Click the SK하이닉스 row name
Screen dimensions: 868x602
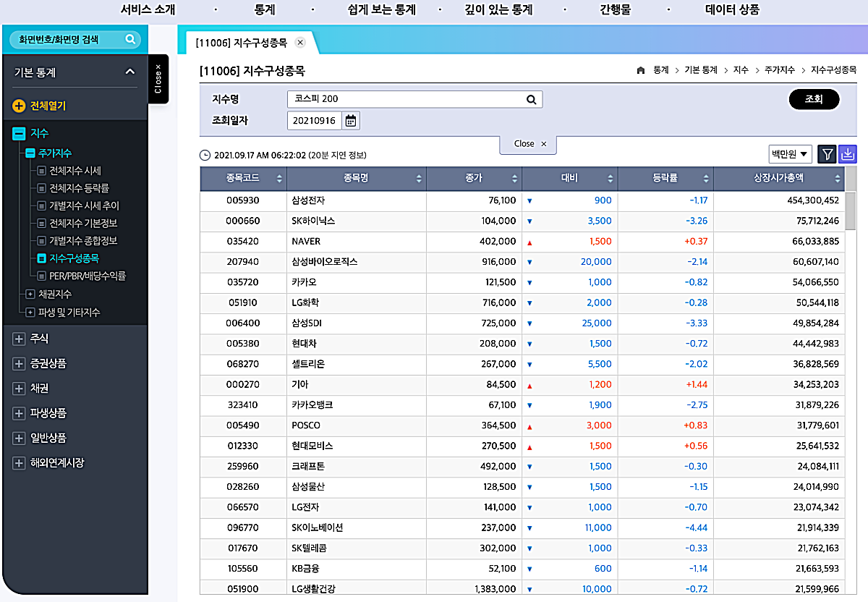pyautogui.click(x=313, y=221)
